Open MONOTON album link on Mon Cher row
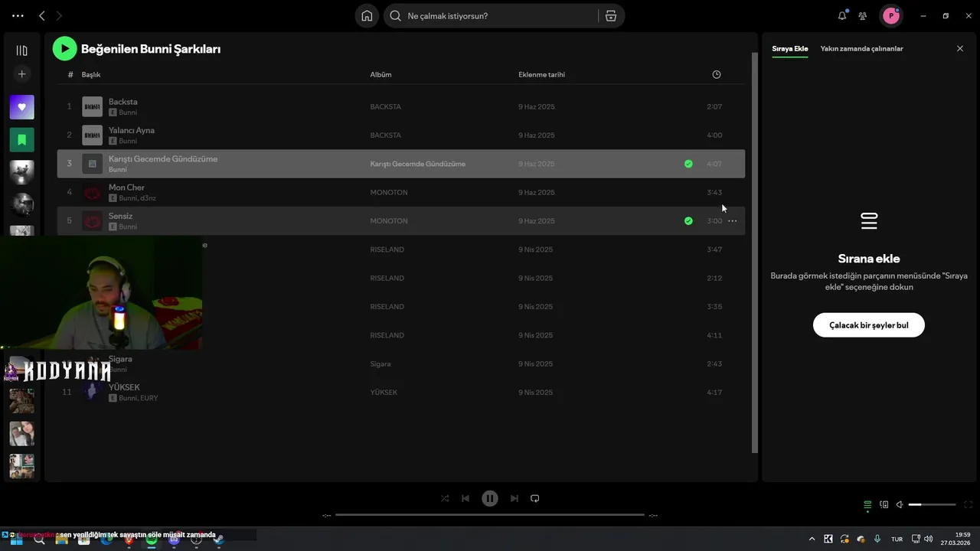The width and height of the screenshot is (980, 551). pos(389,192)
